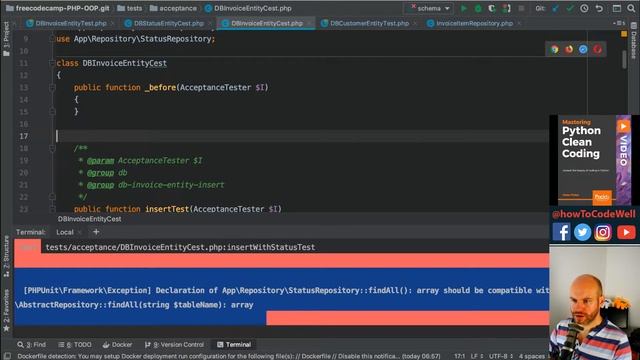Image resolution: width=640 pixels, height=360 pixels.
Task: Click the Dockerfile detection status bar message
Action: point(229,356)
